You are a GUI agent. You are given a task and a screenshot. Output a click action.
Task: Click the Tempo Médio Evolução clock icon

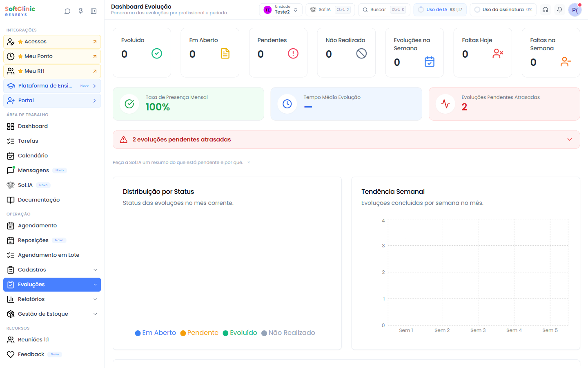click(x=287, y=104)
